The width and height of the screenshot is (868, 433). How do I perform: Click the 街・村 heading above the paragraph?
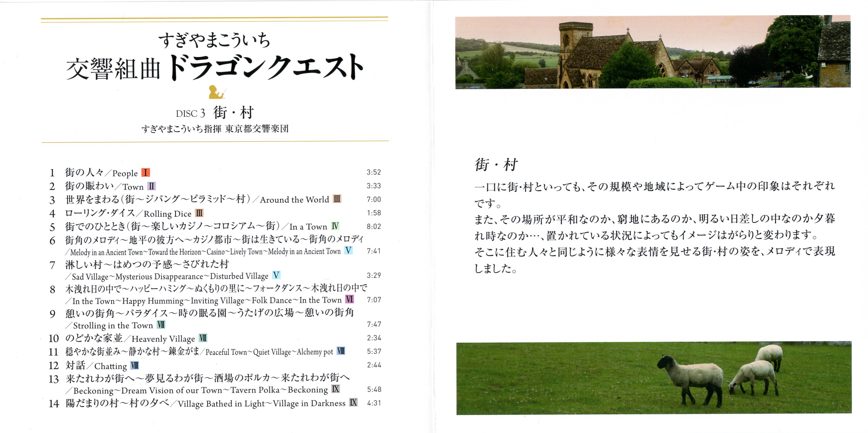pos(496,165)
